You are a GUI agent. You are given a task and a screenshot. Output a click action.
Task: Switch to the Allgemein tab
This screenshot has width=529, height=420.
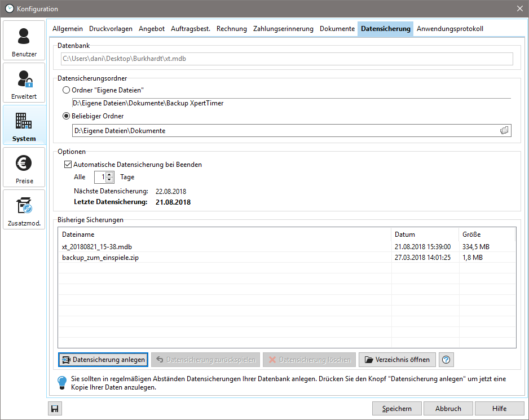click(67, 28)
